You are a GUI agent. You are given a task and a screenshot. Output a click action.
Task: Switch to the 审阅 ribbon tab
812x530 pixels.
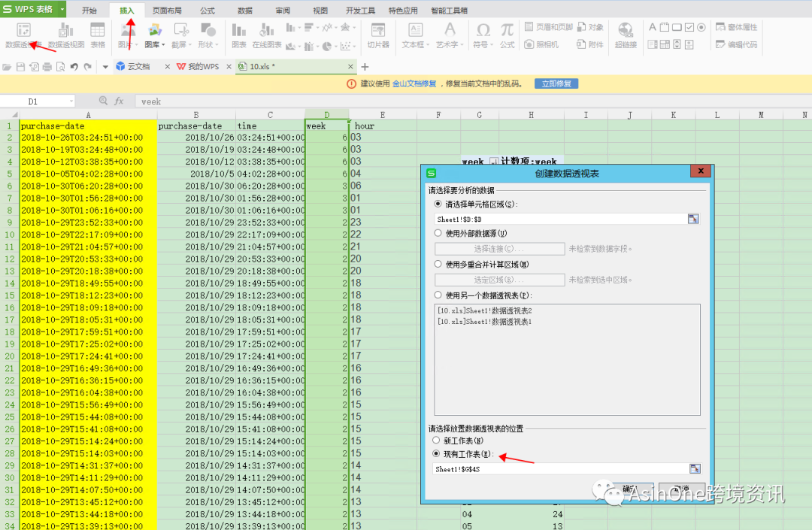pos(283,11)
